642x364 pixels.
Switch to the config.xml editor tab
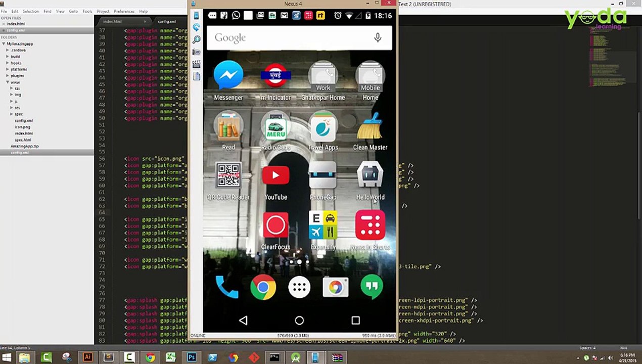point(166,22)
